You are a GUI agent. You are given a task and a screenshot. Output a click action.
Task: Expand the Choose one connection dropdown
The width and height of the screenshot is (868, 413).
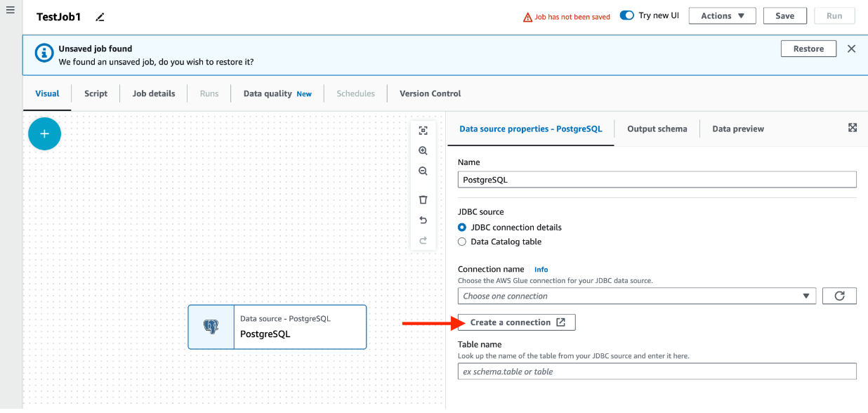tap(636, 296)
